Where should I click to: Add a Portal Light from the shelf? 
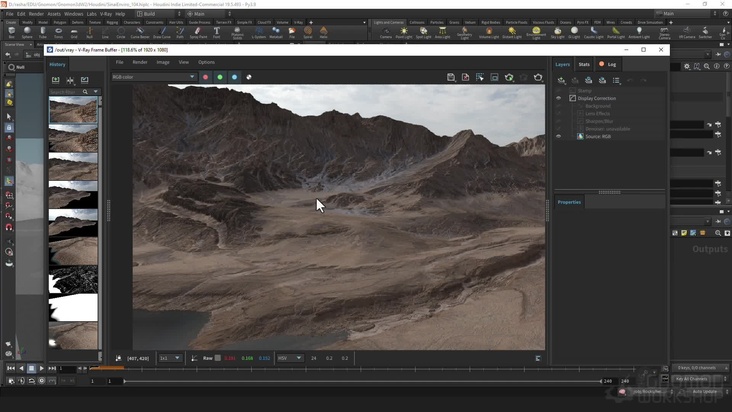616,32
